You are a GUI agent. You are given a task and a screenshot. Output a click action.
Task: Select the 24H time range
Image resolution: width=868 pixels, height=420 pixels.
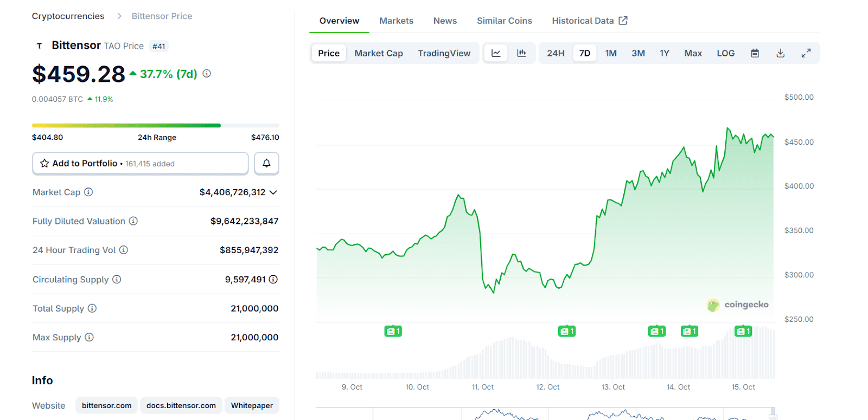pos(555,53)
